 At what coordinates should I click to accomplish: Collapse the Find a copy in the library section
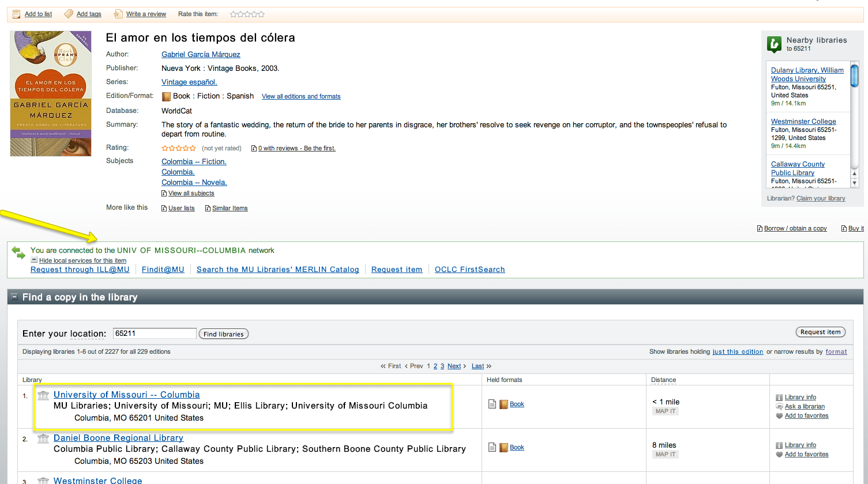pos(14,297)
